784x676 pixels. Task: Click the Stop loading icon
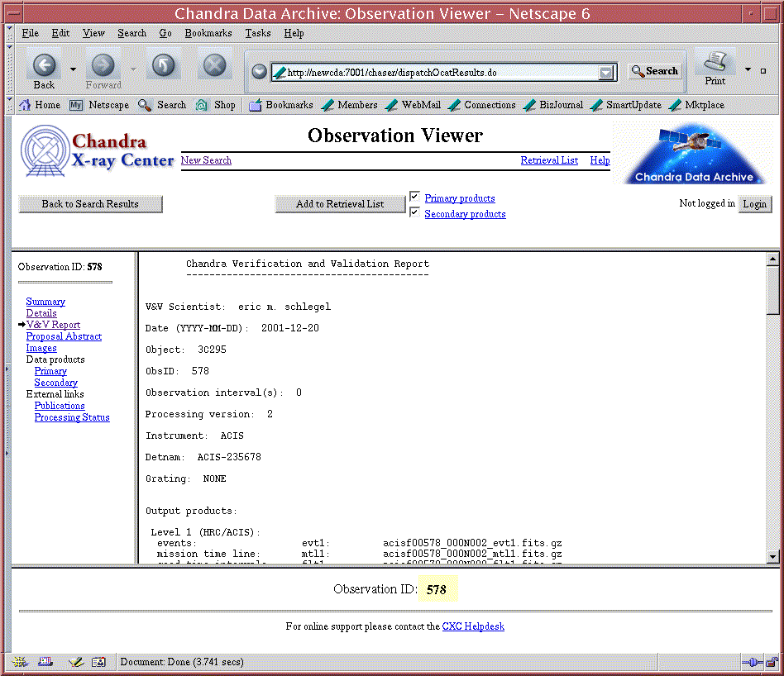[x=215, y=65]
